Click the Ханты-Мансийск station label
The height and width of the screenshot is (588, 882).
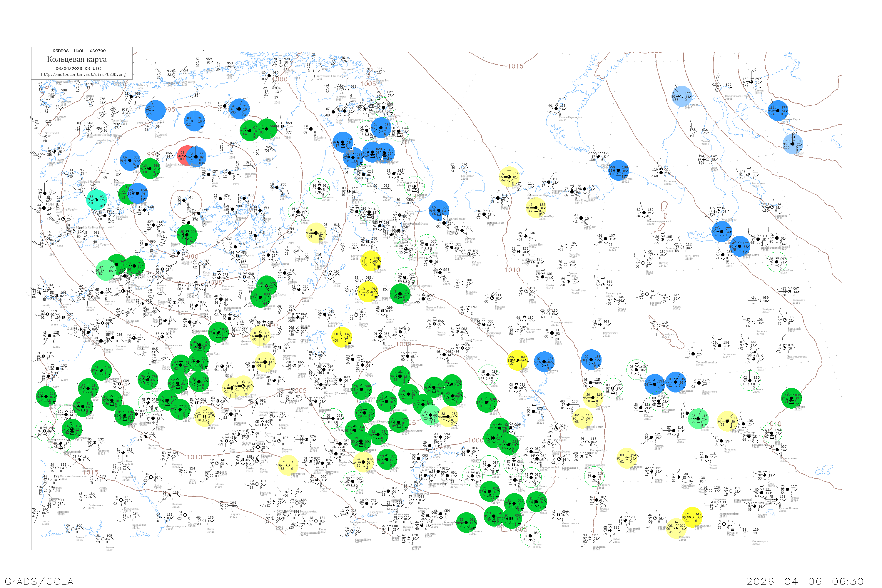(x=706, y=362)
